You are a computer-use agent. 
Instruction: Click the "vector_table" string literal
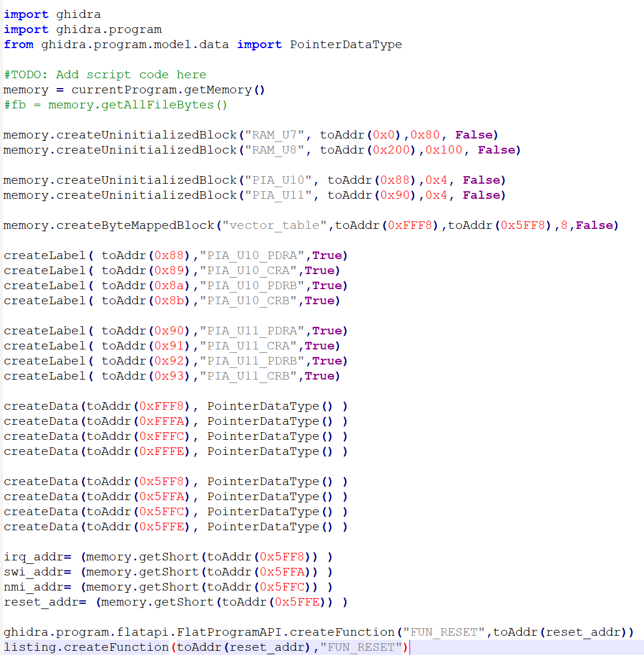[x=275, y=225]
